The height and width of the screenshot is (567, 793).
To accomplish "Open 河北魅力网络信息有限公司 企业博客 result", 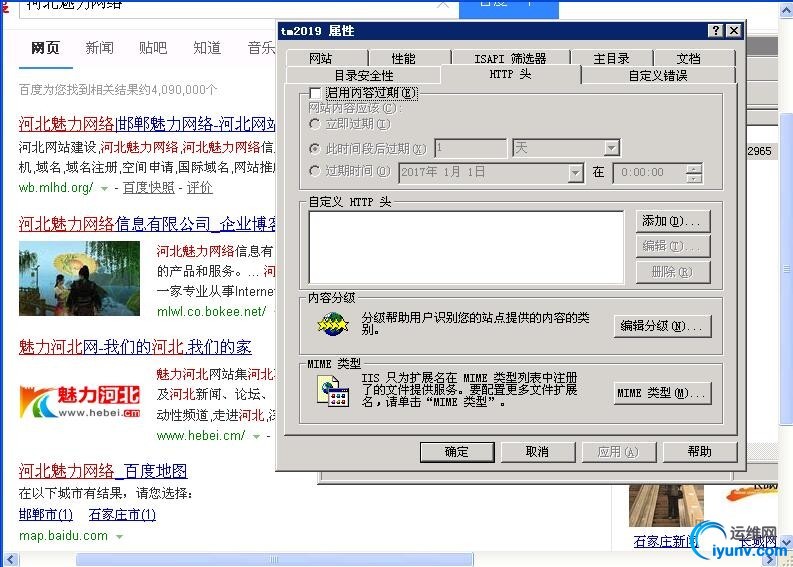I will coord(147,224).
